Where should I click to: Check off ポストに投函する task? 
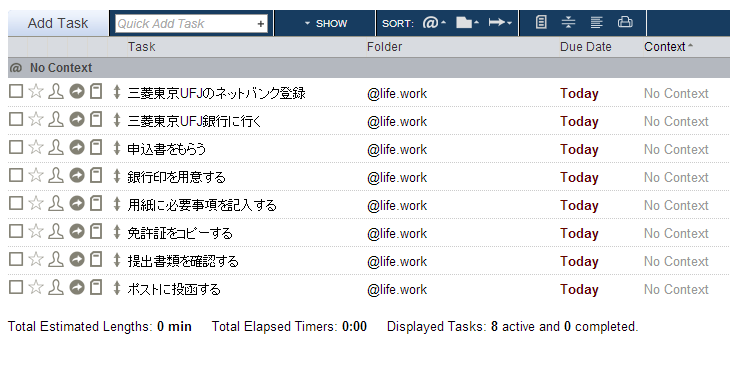coord(16,287)
